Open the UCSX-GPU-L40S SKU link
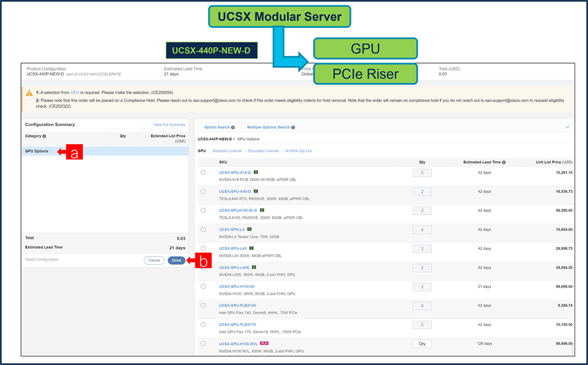Screen dimensions: 588x365 tap(234, 268)
